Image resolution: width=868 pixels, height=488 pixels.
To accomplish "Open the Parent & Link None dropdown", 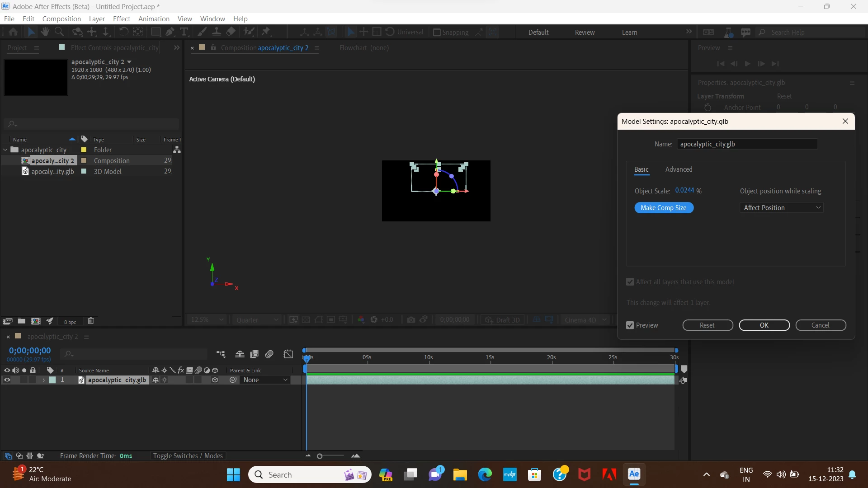I will [265, 380].
